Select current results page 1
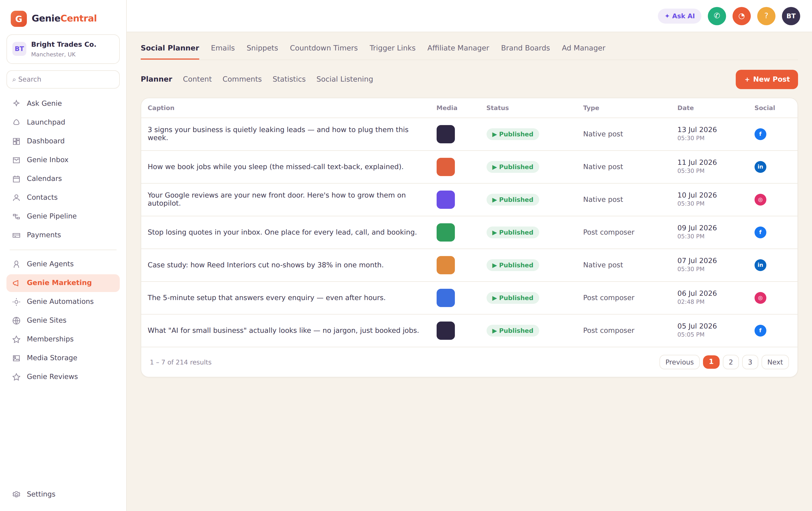The image size is (812, 511). pos(711,362)
